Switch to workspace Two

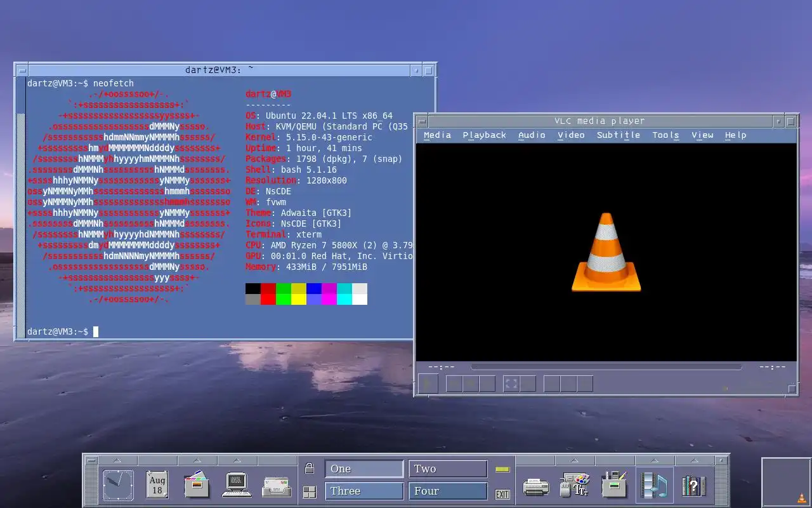448,469
